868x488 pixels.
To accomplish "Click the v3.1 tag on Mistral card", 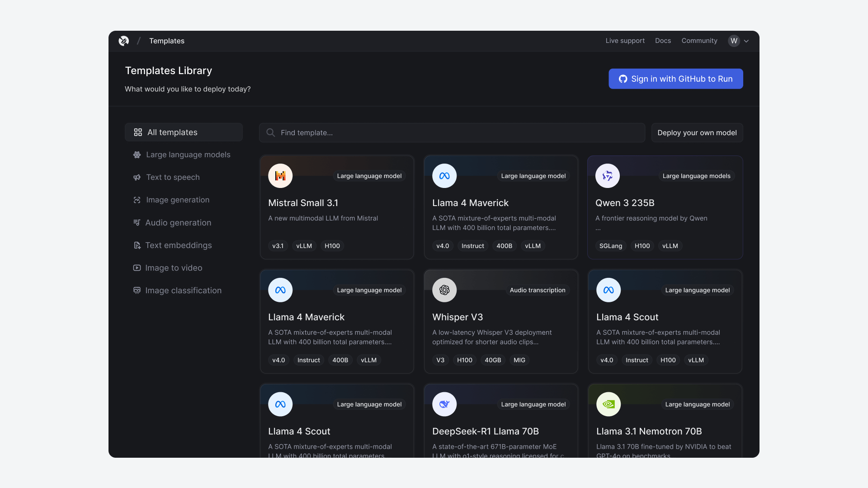I will point(278,246).
